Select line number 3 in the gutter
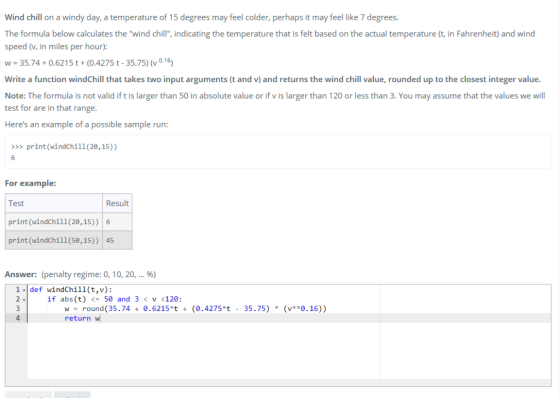Image resolution: width=560 pixels, height=398 pixels. tap(18, 308)
